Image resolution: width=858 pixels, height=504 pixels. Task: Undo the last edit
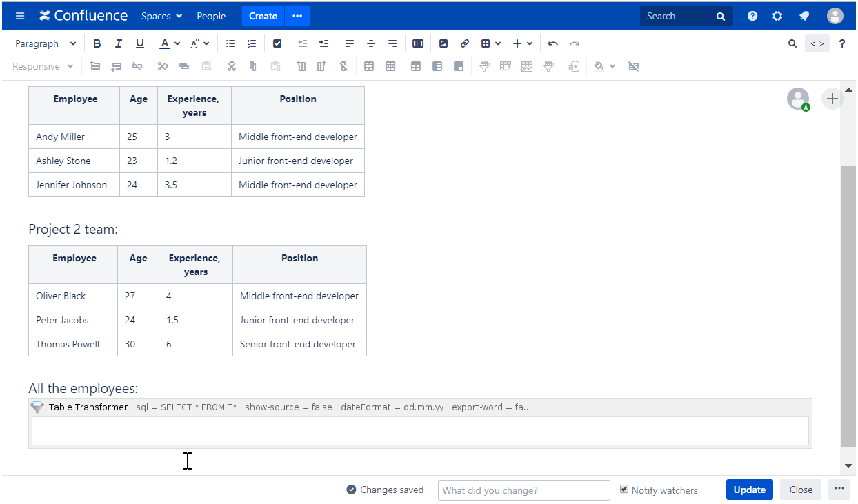click(552, 43)
